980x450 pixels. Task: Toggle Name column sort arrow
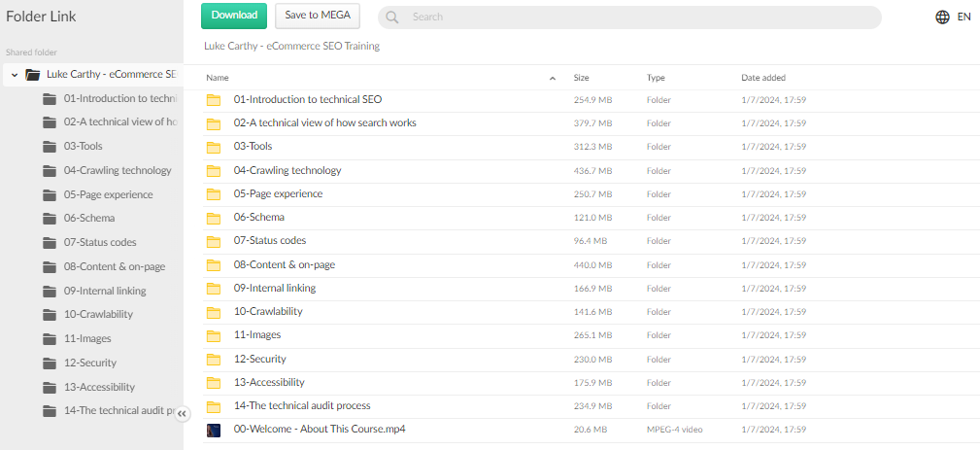[x=553, y=78]
